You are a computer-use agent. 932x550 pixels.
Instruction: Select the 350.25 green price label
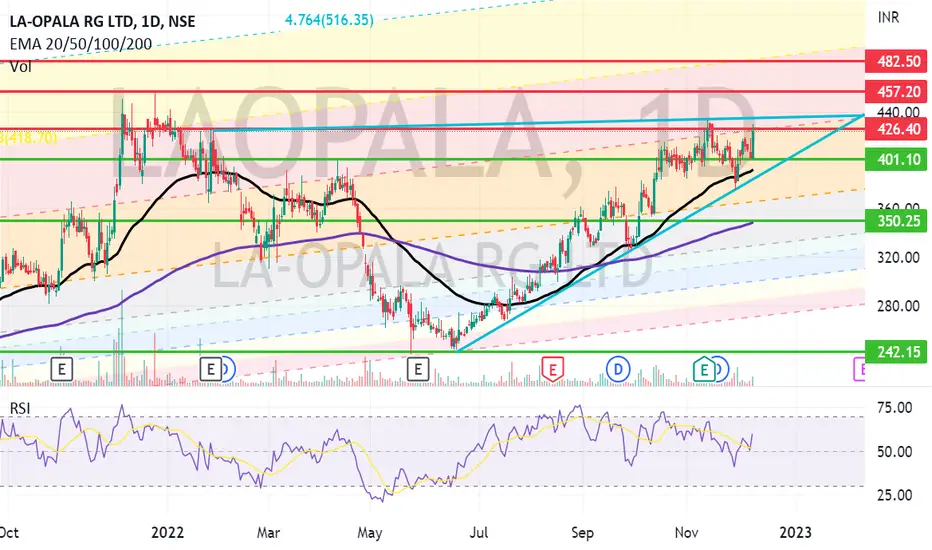[x=896, y=221]
